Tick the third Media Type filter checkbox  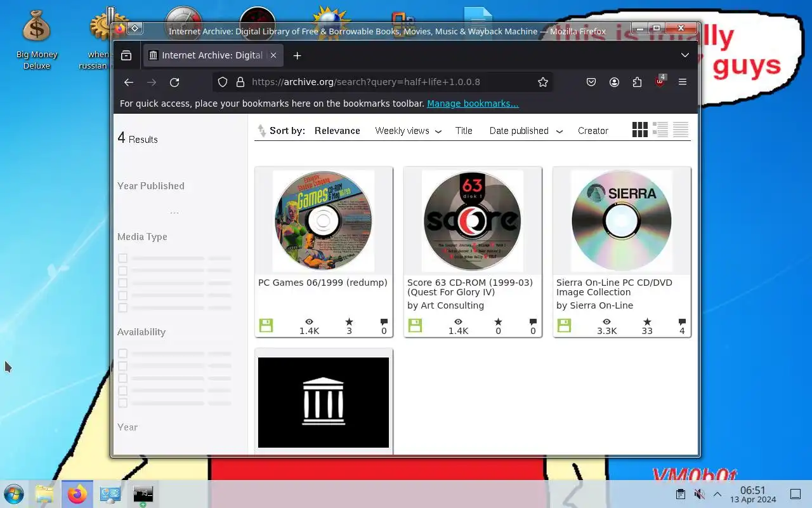(122, 283)
